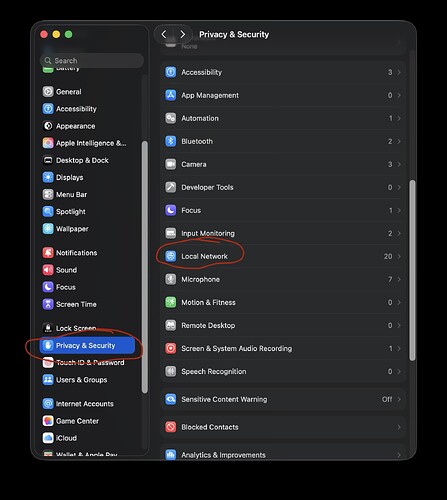Click the Accessibility icon in the privacy list
Image resolution: width=447 pixels, height=500 pixels.
(171, 72)
